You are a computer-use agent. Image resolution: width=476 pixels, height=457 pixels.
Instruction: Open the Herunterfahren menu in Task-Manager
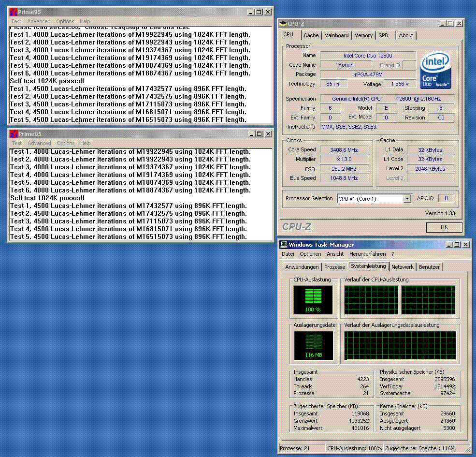click(368, 254)
